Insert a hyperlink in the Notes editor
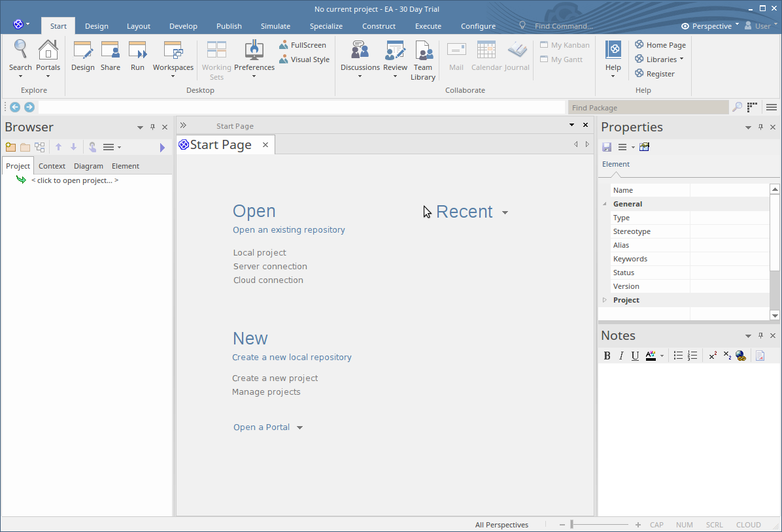The image size is (782, 532). click(x=740, y=356)
